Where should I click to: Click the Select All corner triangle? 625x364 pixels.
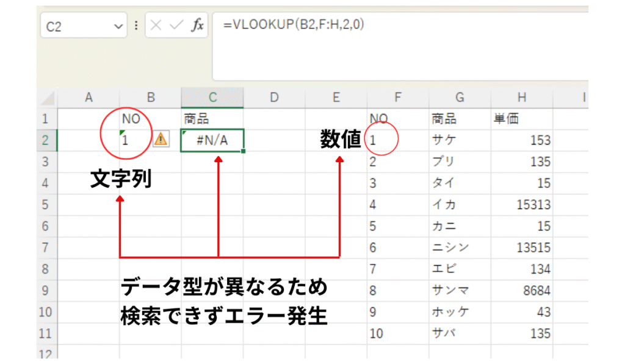point(48,98)
